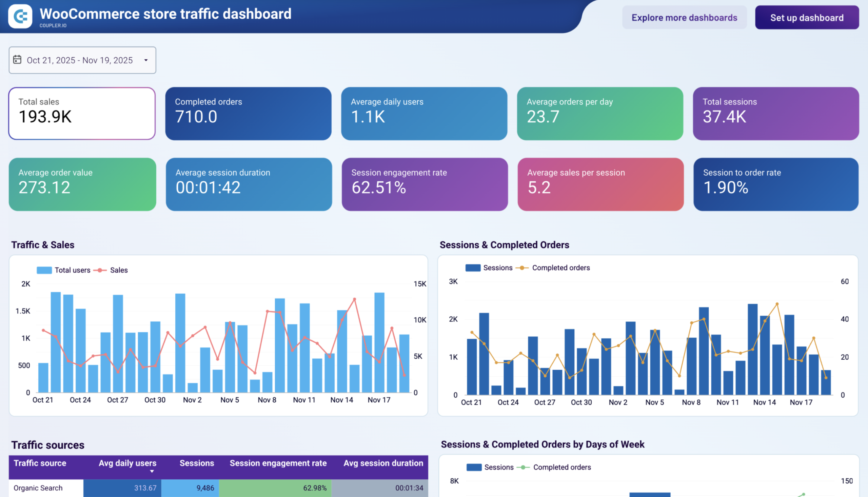Image resolution: width=868 pixels, height=497 pixels.
Task: Open the date range dropdown
Action: pyautogui.click(x=146, y=60)
